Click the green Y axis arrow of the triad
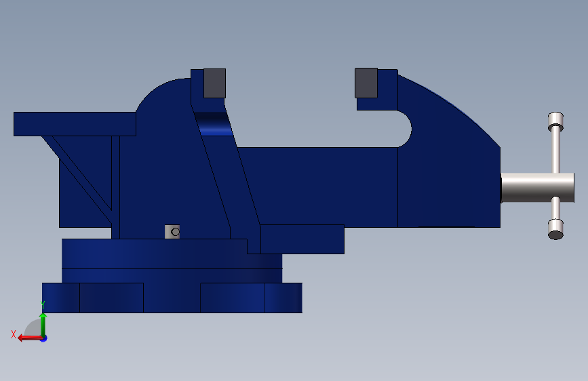The image size is (588, 381). click(x=43, y=324)
